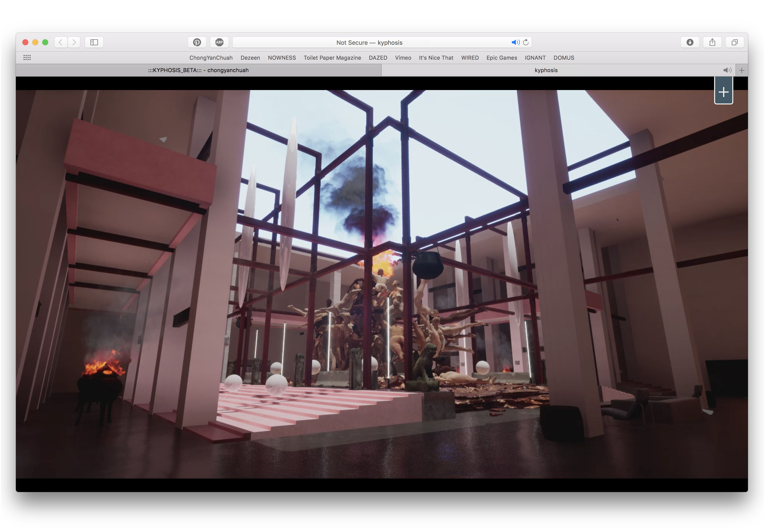Open the It's Nice That bookmark
Image resolution: width=764 pixels, height=532 pixels.
(436, 57)
